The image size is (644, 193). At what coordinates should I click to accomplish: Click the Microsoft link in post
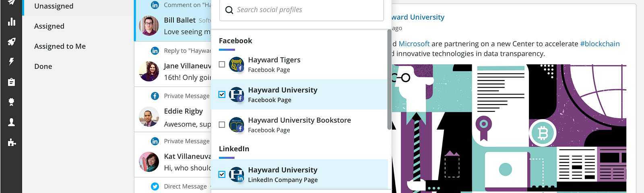[414, 44]
